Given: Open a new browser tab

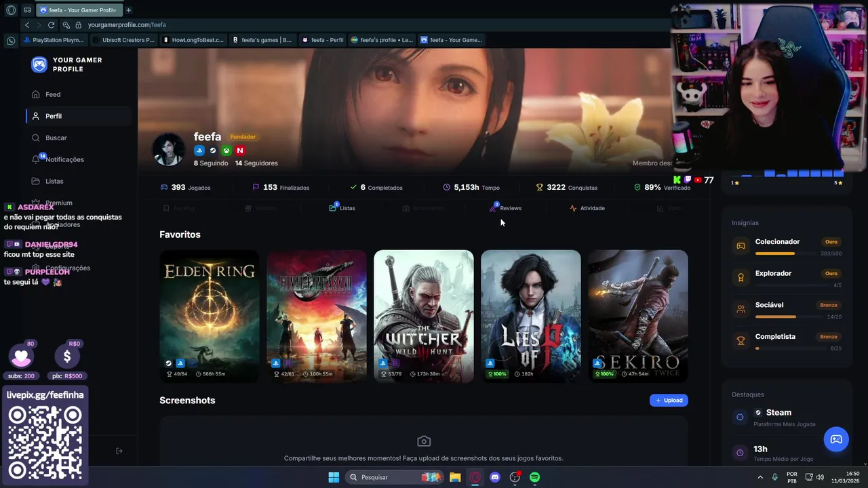Looking at the screenshot, I should point(128,10).
